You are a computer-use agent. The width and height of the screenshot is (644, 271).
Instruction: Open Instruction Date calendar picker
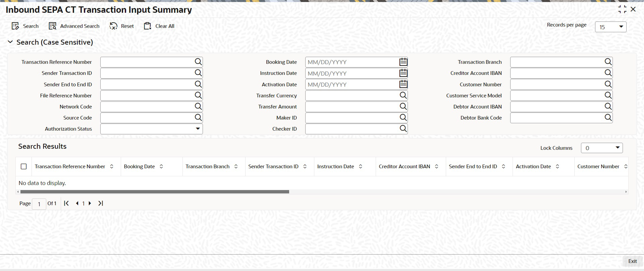tap(403, 73)
